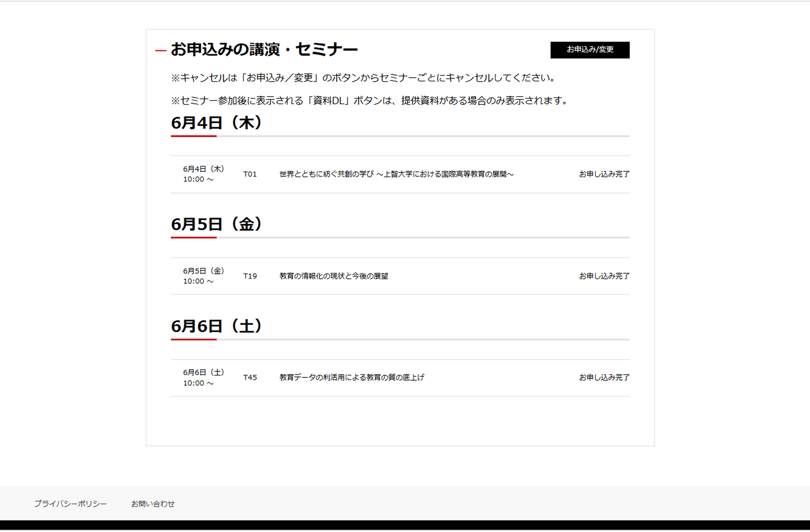This screenshot has width=810, height=532.
Task: Collapse the お申込みの講演・セミナー section
Action: point(265,48)
